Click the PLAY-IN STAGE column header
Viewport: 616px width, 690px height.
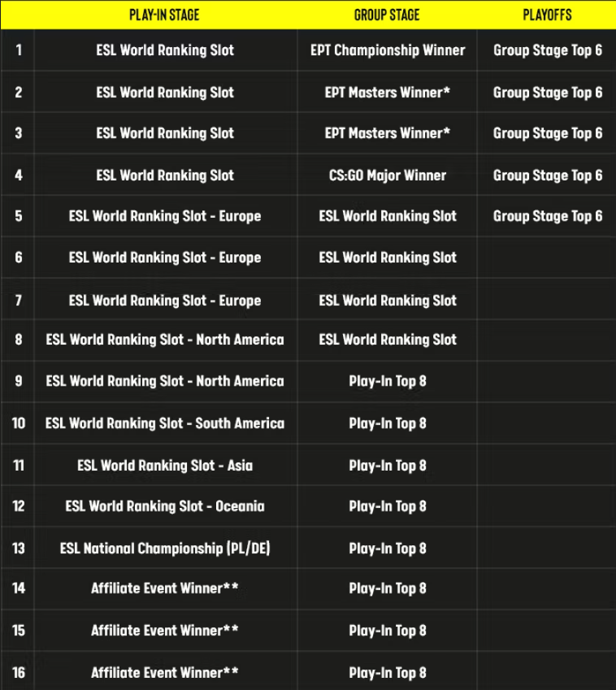[x=164, y=15]
